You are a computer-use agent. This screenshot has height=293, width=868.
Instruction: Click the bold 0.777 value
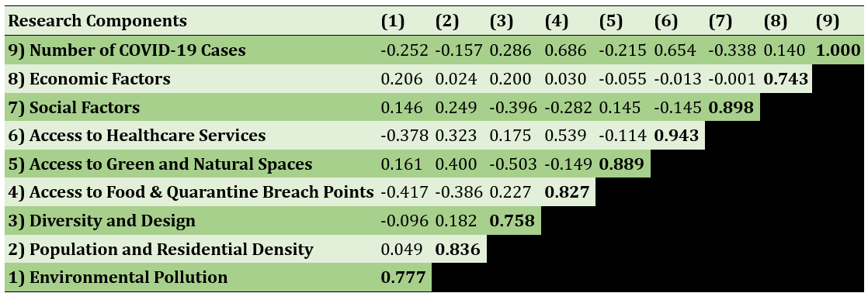pos(404,277)
